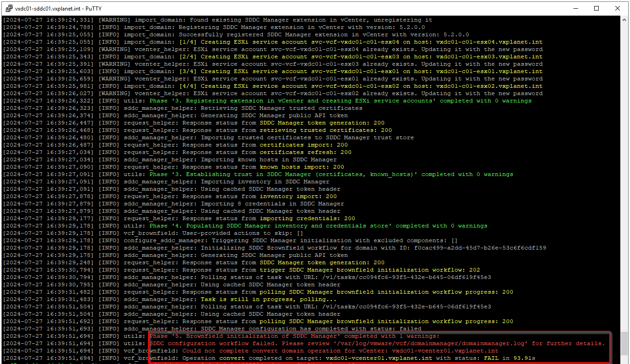The width and height of the screenshot is (630, 364).
Task: Click 'inventory import: 200' text
Action: tap(298, 196)
